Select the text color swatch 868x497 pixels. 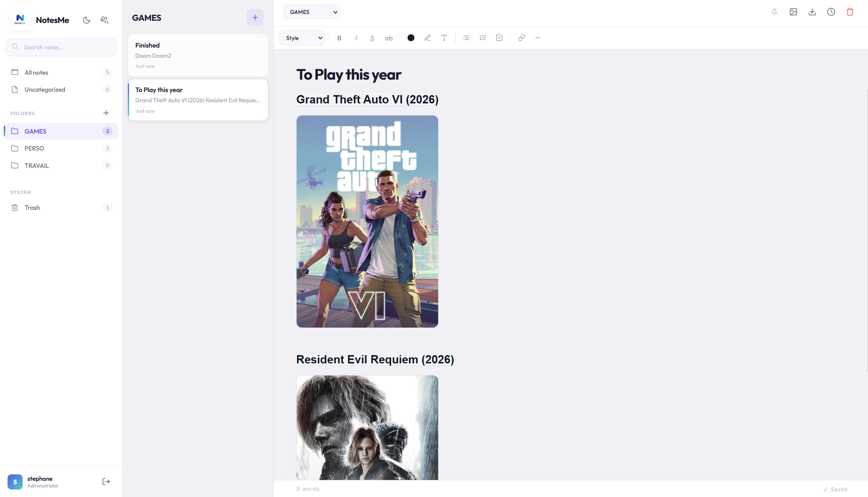411,38
